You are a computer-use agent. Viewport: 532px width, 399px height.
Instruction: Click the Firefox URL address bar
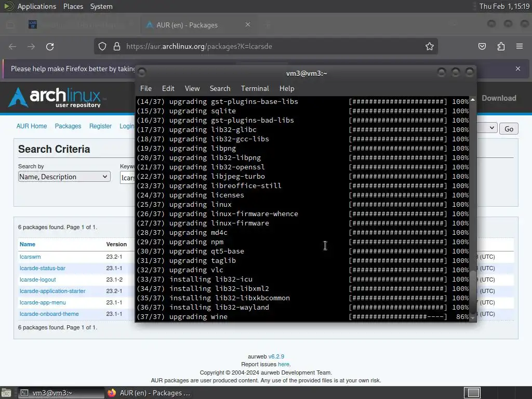click(265, 46)
